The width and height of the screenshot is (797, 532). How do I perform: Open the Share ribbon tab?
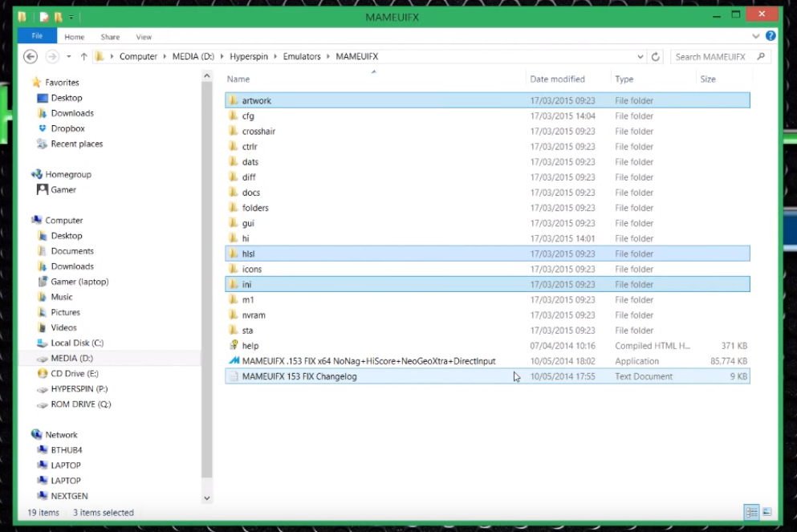[110, 37]
